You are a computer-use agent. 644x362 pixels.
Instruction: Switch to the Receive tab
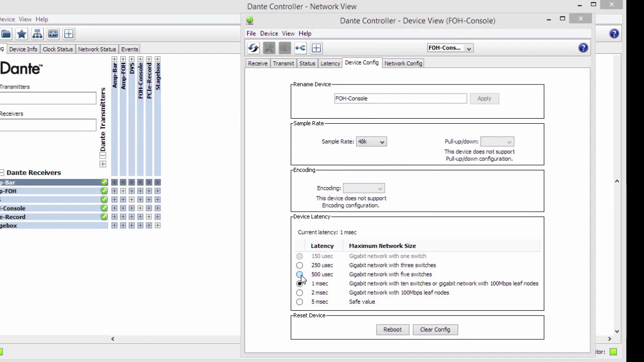click(x=258, y=63)
